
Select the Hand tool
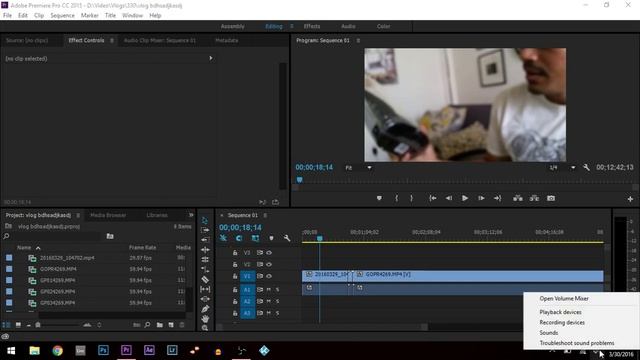[205, 318]
